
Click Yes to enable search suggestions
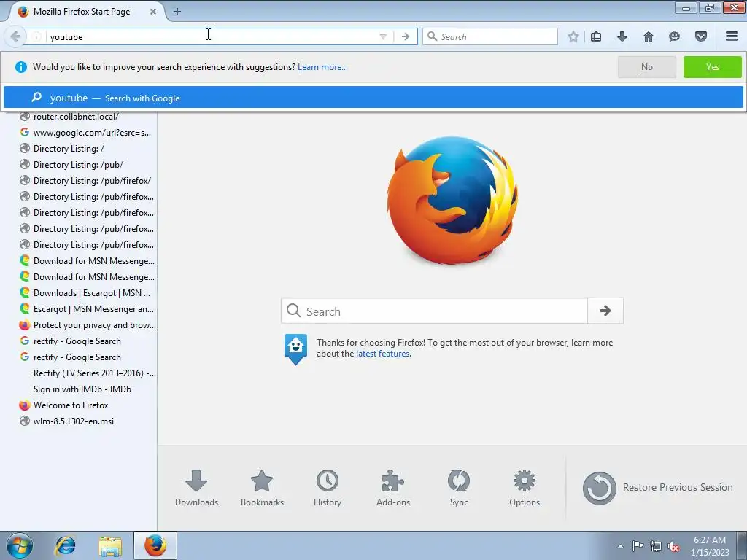click(x=712, y=67)
